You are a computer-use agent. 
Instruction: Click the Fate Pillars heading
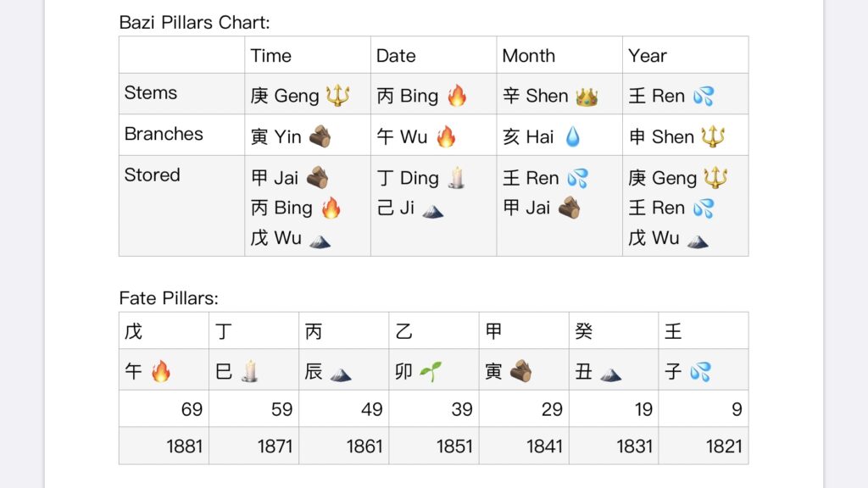(x=169, y=298)
